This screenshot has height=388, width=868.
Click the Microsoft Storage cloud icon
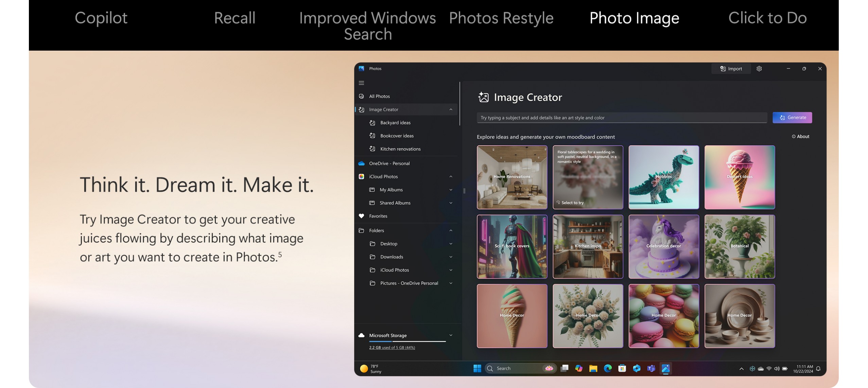[x=361, y=335]
